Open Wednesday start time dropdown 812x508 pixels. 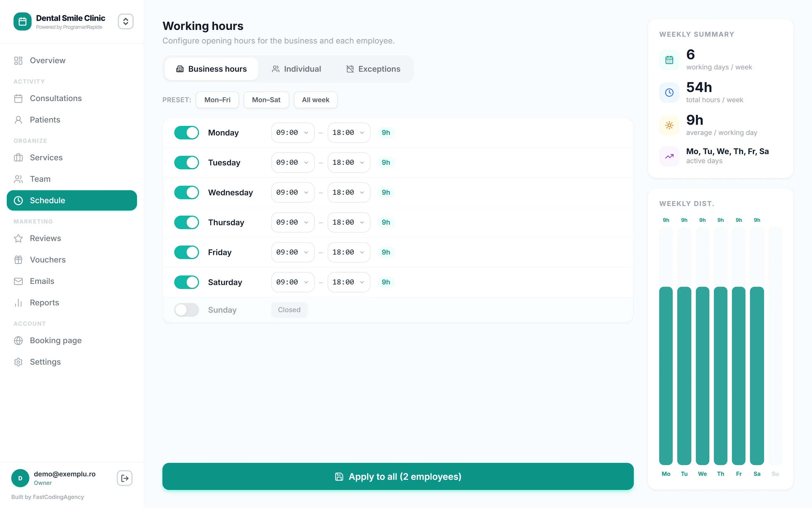pos(293,192)
